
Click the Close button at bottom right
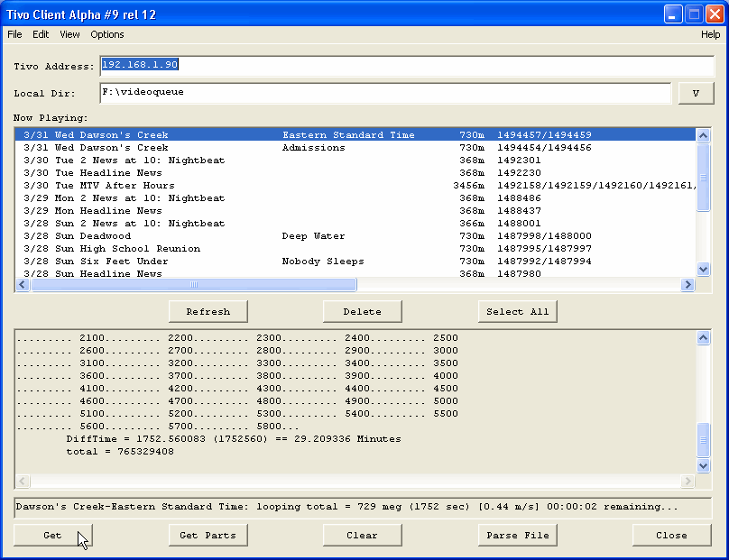click(x=672, y=535)
